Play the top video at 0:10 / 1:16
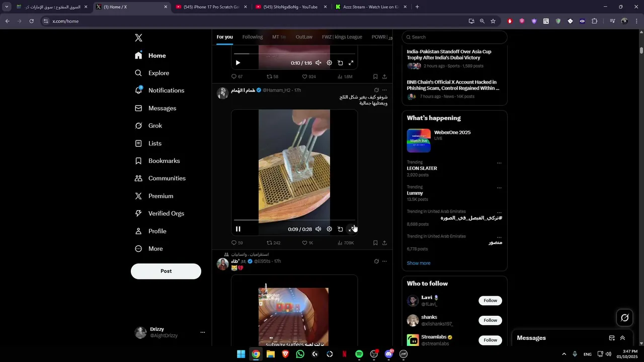This screenshot has width=644, height=362. coord(238,63)
